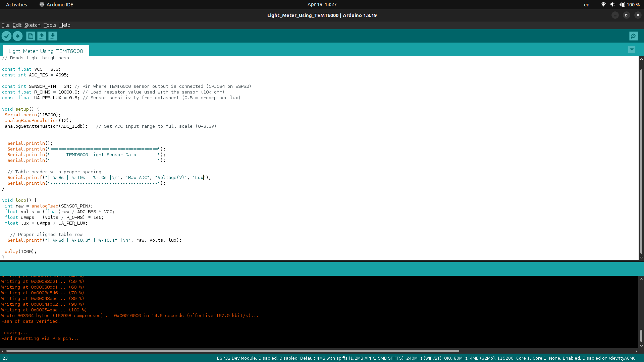The image size is (644, 362).
Task: Click 'Hard resetting via RTS pin...' console line
Action: (x=40, y=339)
